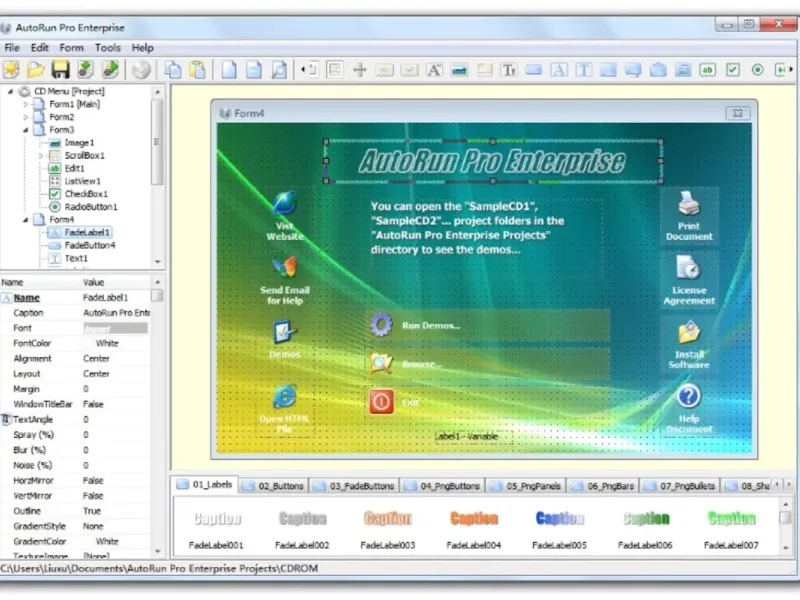
Task: Select Image1 in the project tree
Action: click(x=79, y=143)
